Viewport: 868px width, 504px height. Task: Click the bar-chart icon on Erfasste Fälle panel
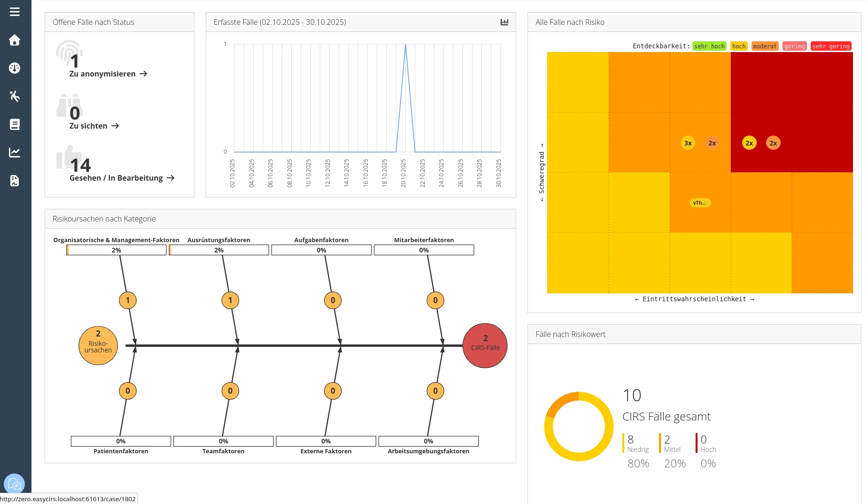click(504, 22)
